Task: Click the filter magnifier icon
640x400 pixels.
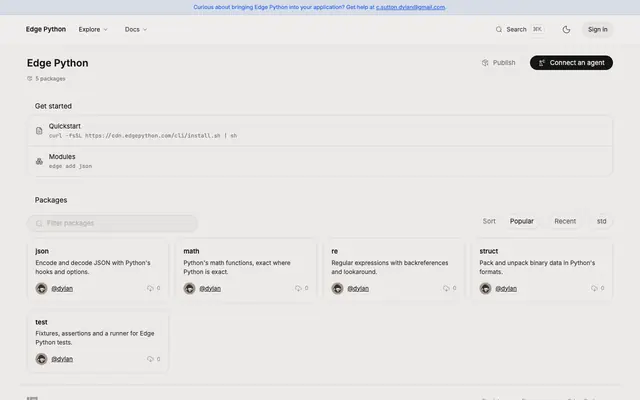Action: point(39,223)
